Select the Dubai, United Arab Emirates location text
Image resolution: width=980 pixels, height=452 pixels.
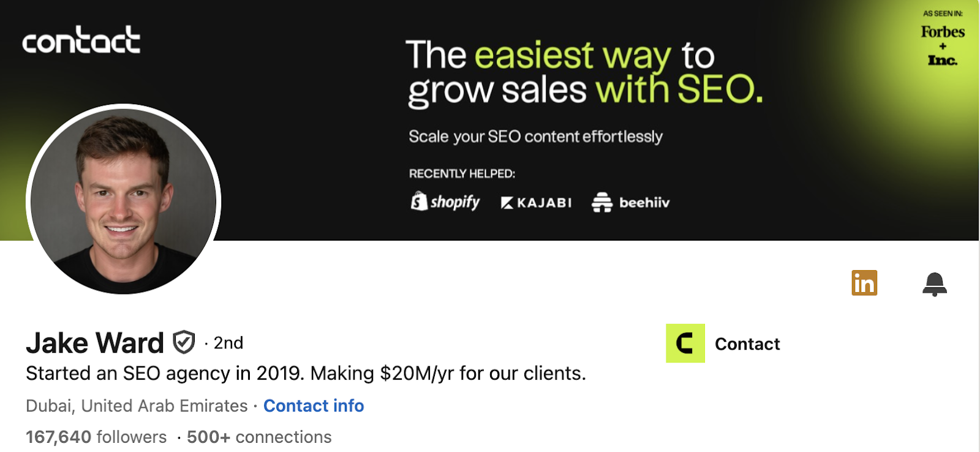(135, 405)
